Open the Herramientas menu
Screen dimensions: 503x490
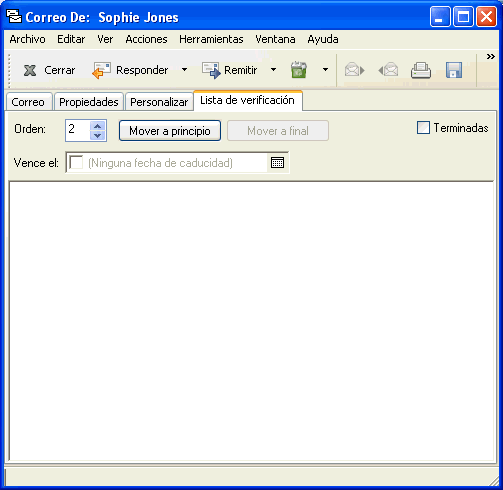tap(211, 39)
